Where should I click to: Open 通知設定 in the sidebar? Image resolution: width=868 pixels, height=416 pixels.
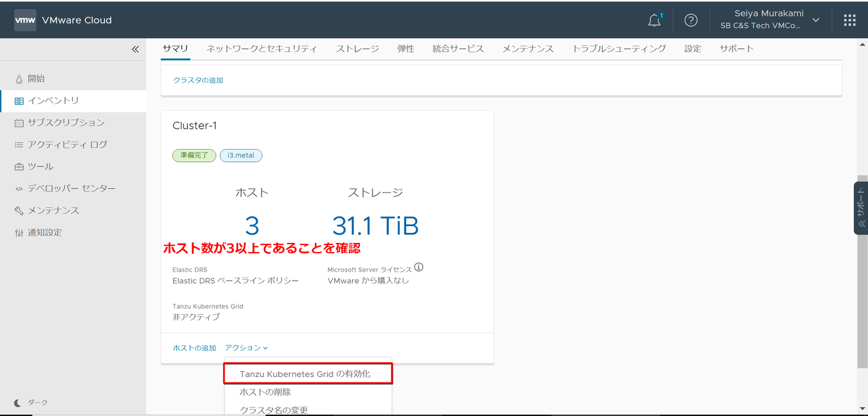[73, 232]
